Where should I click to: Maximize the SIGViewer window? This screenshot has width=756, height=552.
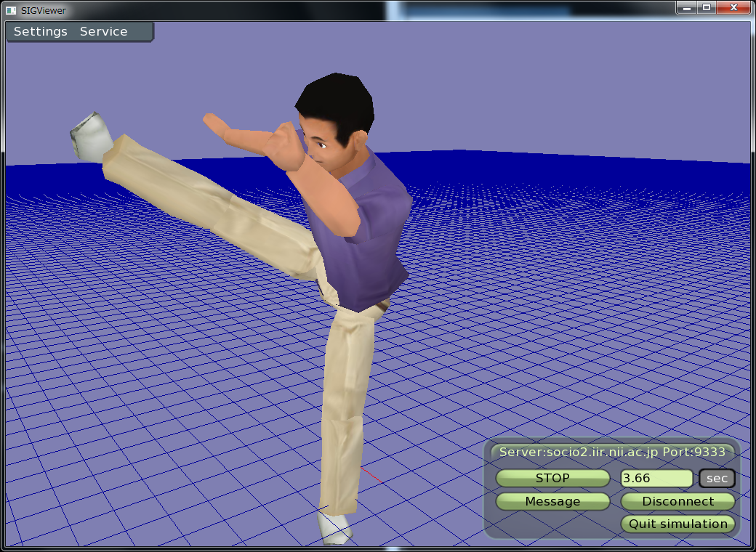click(x=706, y=7)
